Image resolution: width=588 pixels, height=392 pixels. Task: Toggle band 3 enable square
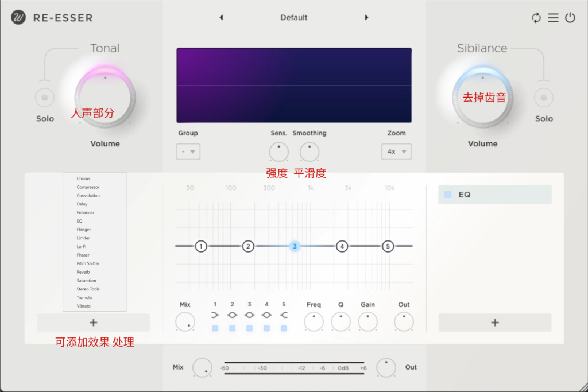coord(249,328)
